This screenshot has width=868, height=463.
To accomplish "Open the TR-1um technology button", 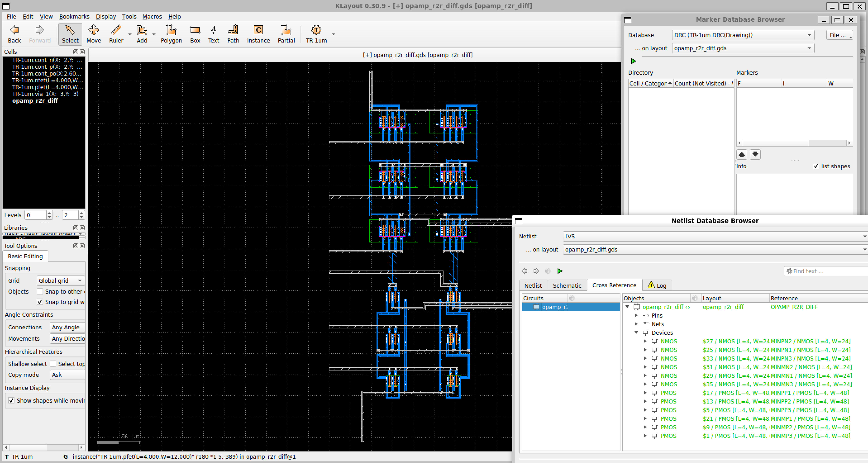I will coord(316,34).
